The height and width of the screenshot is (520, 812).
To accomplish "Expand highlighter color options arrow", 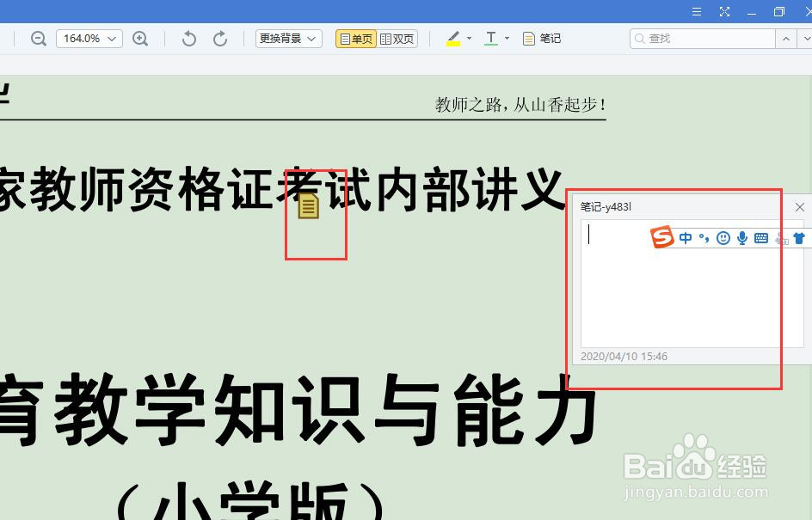I will [469, 39].
